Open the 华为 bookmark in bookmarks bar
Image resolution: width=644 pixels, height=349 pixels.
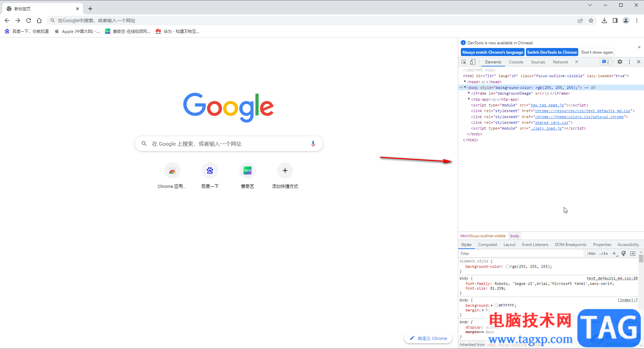pyautogui.click(x=177, y=32)
